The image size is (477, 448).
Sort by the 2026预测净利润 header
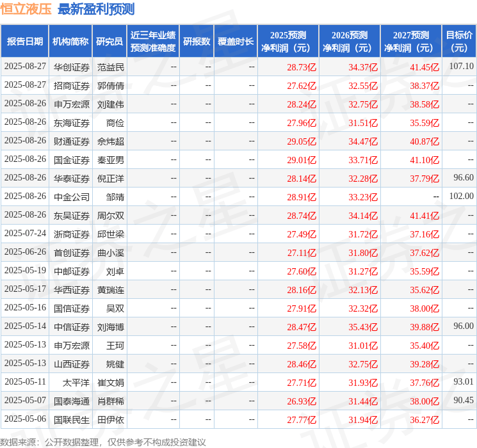pos(350,42)
